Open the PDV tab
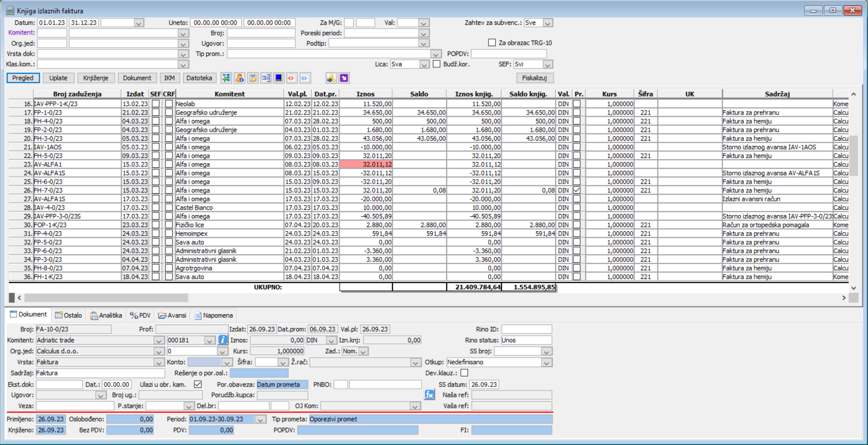868x445 pixels. coord(140,315)
